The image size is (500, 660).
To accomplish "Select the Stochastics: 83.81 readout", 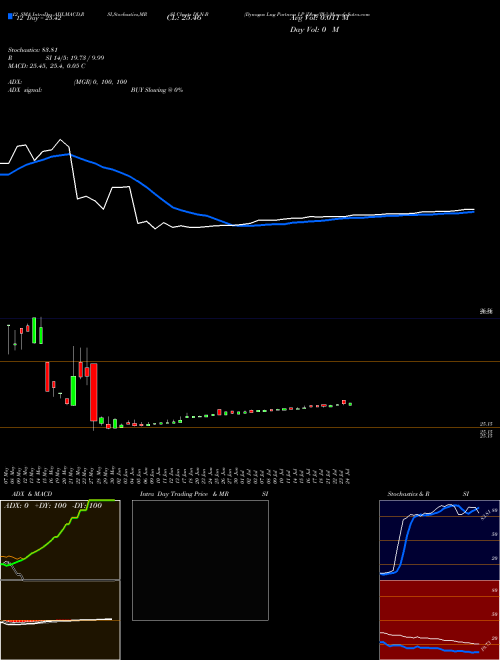I will point(32,50).
